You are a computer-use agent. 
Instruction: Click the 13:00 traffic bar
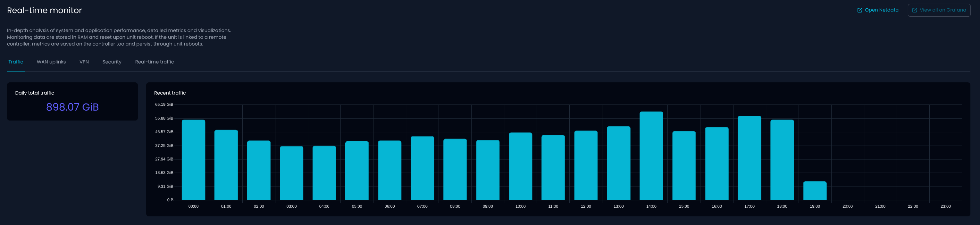(618, 163)
